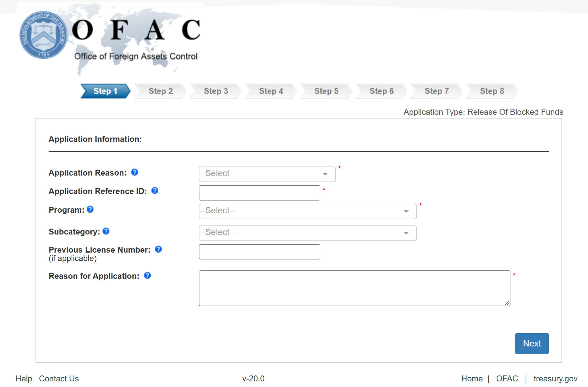Select the Step 1 tab

[x=105, y=91]
